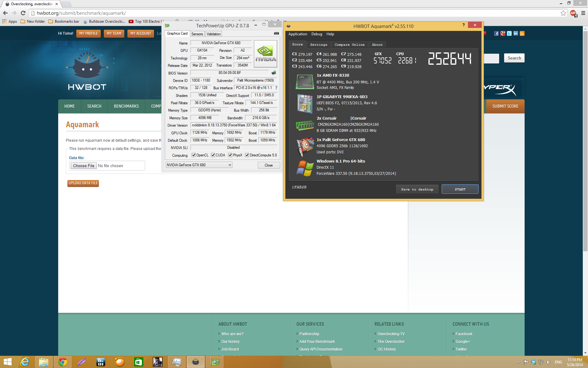Click the bus interface question mark in GPU-Z

pyautogui.click(x=276, y=88)
